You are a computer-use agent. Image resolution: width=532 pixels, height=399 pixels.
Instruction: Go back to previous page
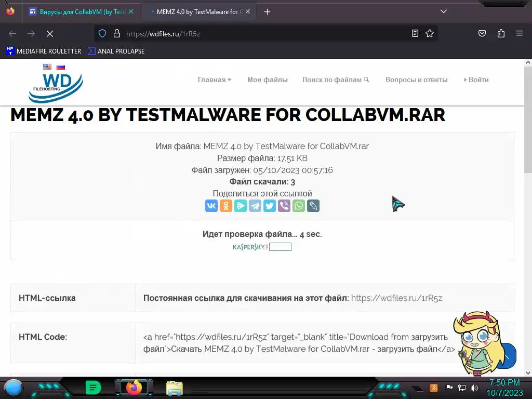[x=12, y=34]
